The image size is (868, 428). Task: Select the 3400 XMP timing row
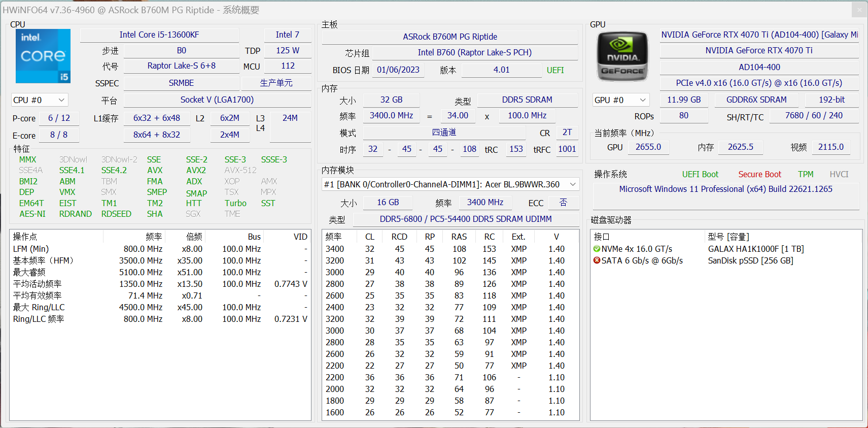pyautogui.click(x=450, y=249)
